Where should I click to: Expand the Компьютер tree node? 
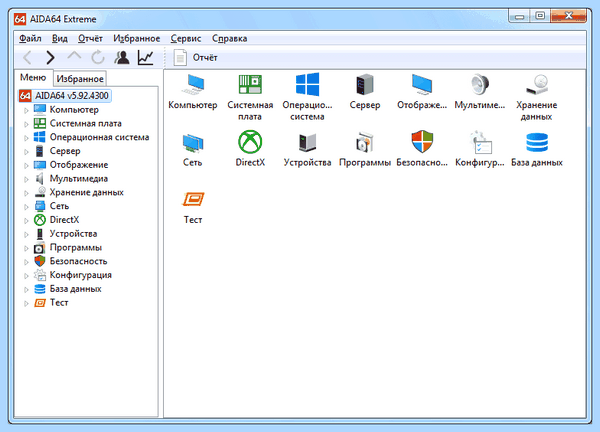[26, 110]
